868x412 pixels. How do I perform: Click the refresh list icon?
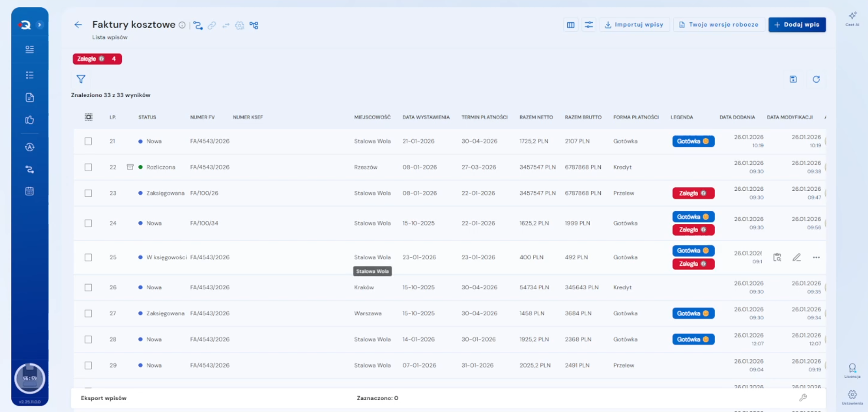[x=816, y=79]
